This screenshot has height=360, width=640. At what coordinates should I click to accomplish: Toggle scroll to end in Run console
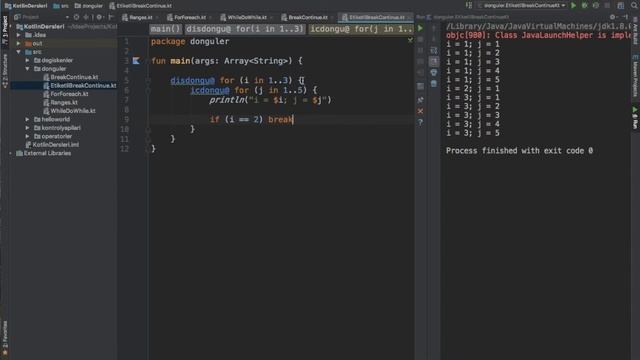pyautogui.click(x=434, y=61)
